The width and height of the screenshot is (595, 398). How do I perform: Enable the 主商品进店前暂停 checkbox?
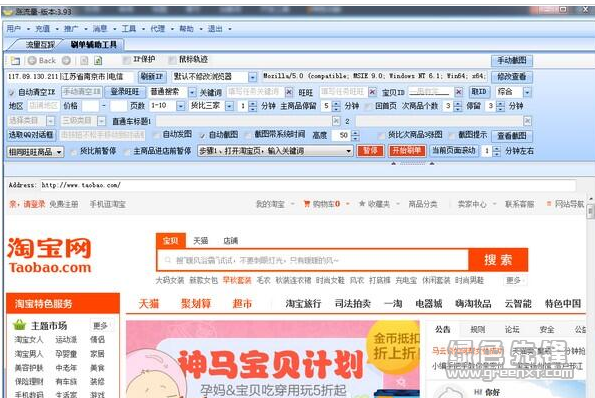(x=127, y=152)
